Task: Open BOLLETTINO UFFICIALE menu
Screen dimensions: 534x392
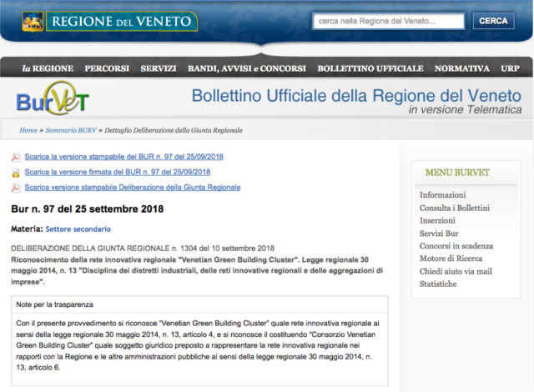Action: [370, 68]
